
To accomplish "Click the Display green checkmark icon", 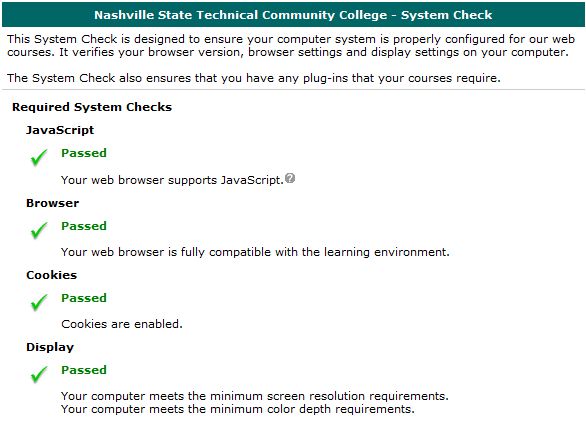I will [x=39, y=375].
